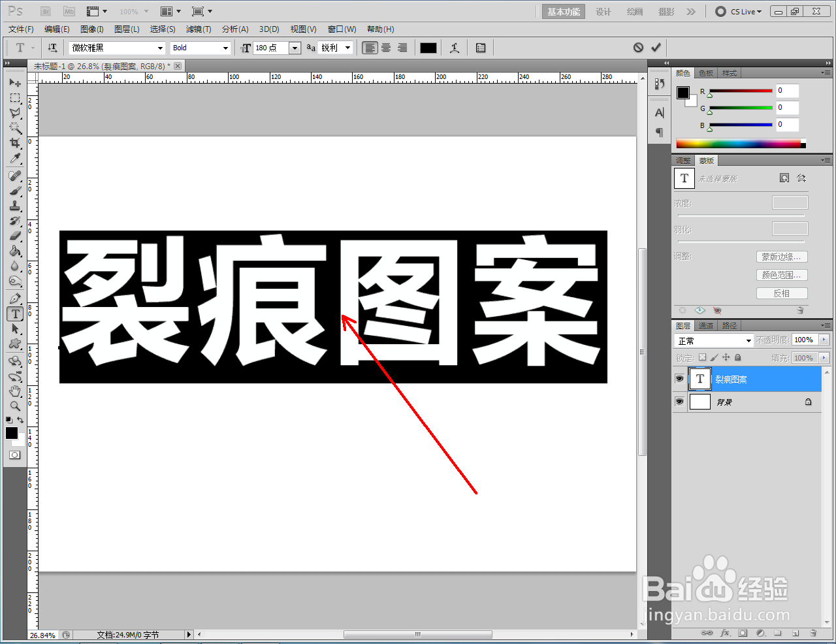The image size is (836, 644).
Task: Select the Move tool
Action: [14, 82]
